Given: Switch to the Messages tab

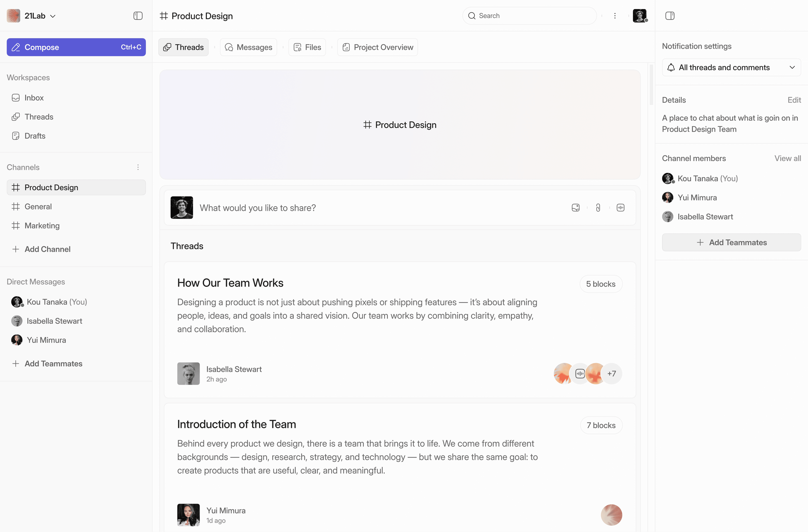Looking at the screenshot, I should coord(249,47).
